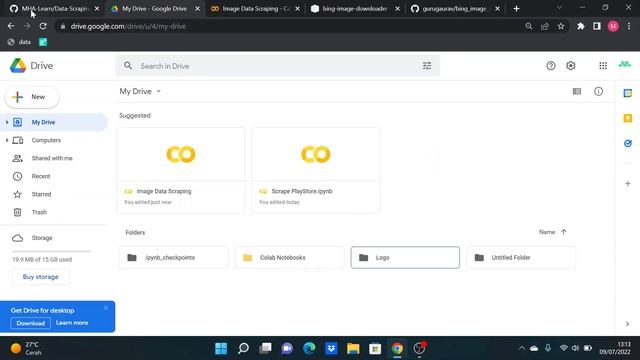Click Buy storage
The width and height of the screenshot is (640, 360).
[x=40, y=277]
